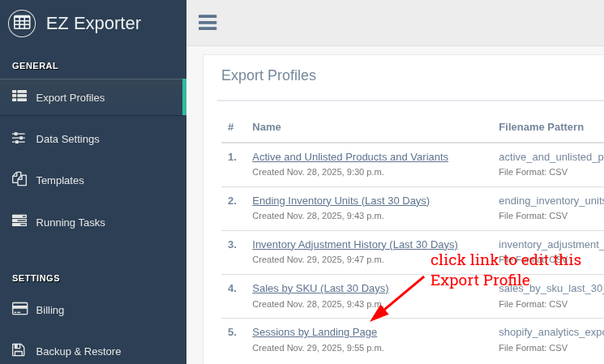
Task: Open Active and Unlisted Products and Variants profile
Action: coord(350,156)
